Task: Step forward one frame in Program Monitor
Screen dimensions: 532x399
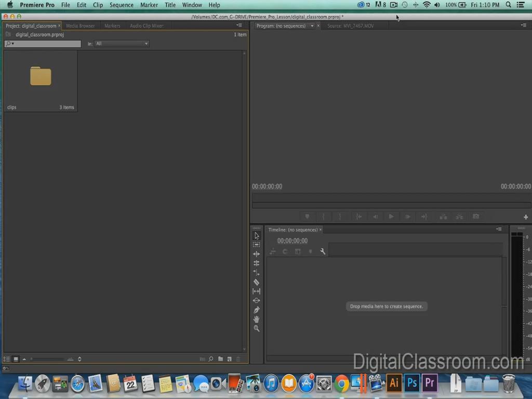Action: pyautogui.click(x=408, y=217)
